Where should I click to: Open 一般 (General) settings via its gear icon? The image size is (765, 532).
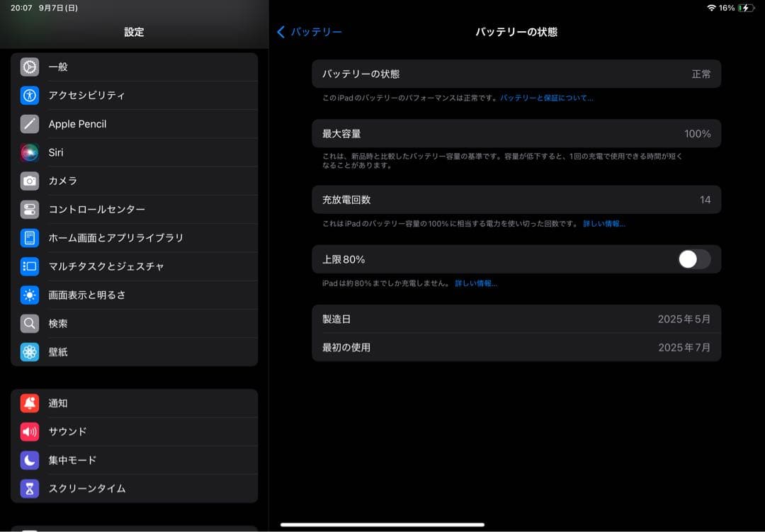(29, 67)
